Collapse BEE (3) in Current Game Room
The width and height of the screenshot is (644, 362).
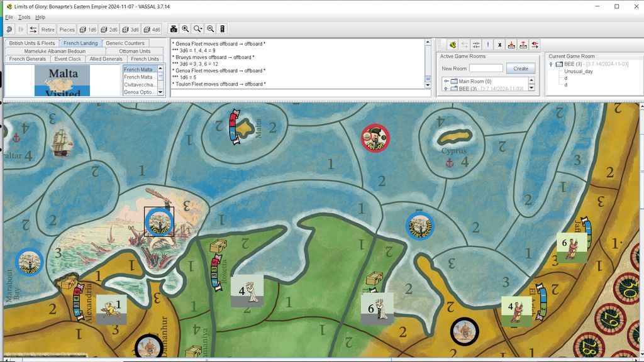(x=551, y=65)
